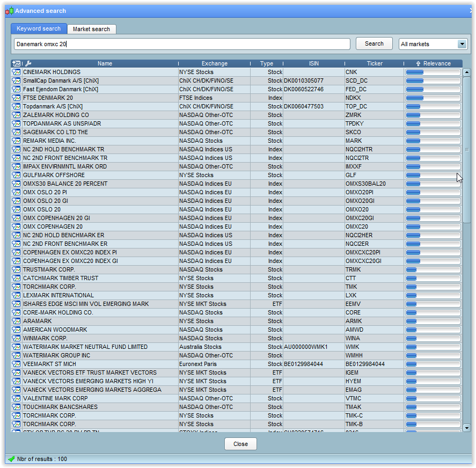Select the OMX OSLO 20 GI result name
476x468 pixels.
coord(46,201)
